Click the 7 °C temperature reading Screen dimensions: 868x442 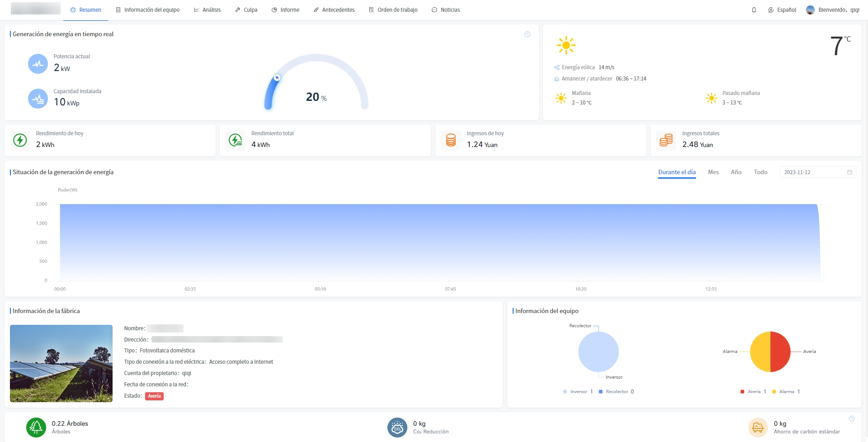pos(840,46)
